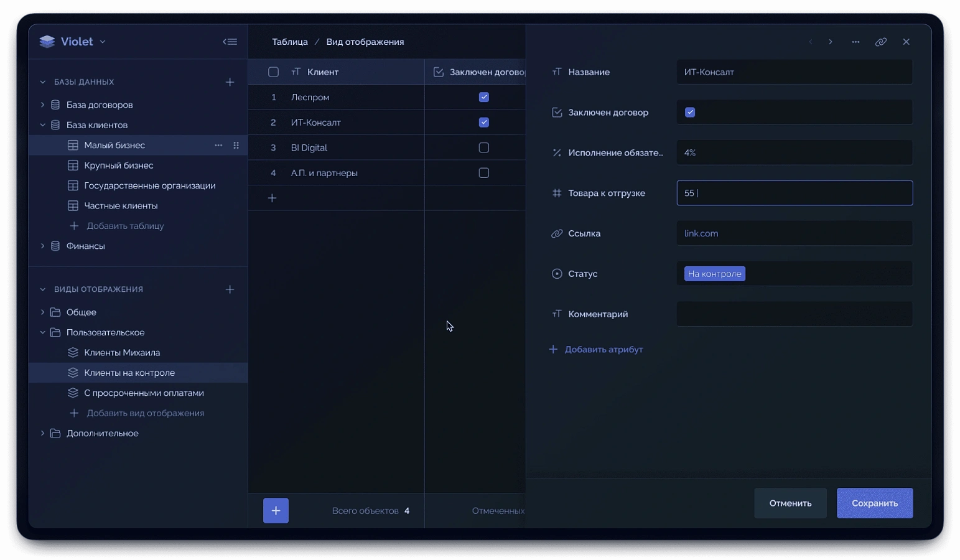
Task: Click the Леспром client cell
Action: pos(336,97)
